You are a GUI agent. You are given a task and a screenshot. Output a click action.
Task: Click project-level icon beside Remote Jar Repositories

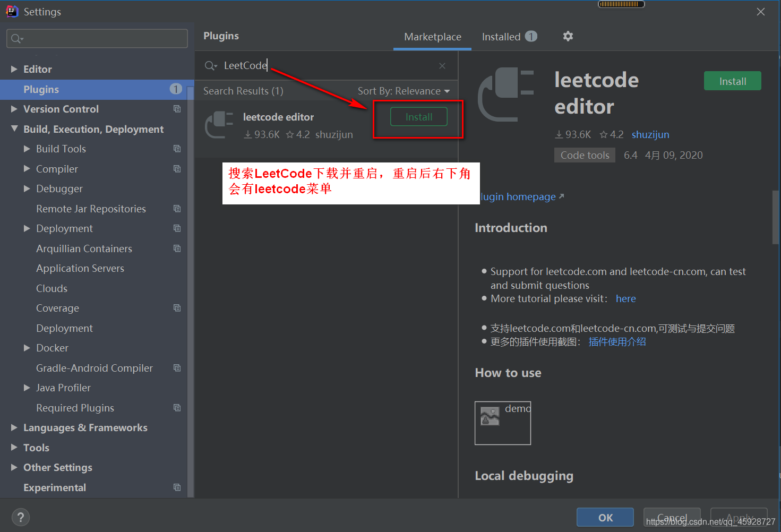click(177, 209)
